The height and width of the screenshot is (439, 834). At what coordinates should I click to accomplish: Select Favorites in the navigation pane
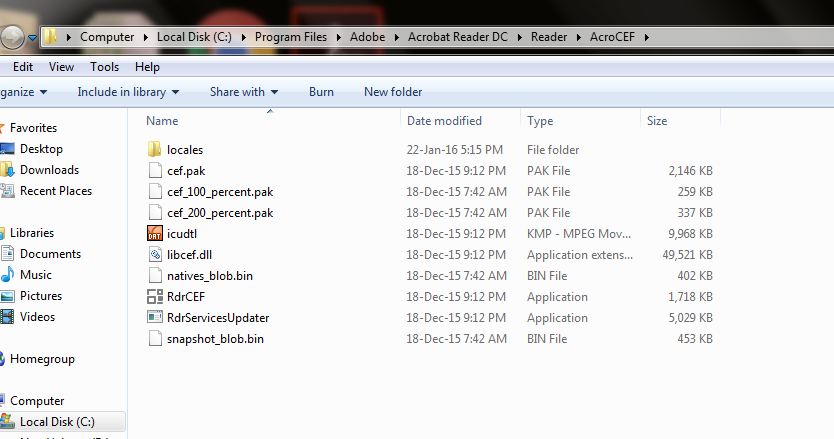point(33,128)
